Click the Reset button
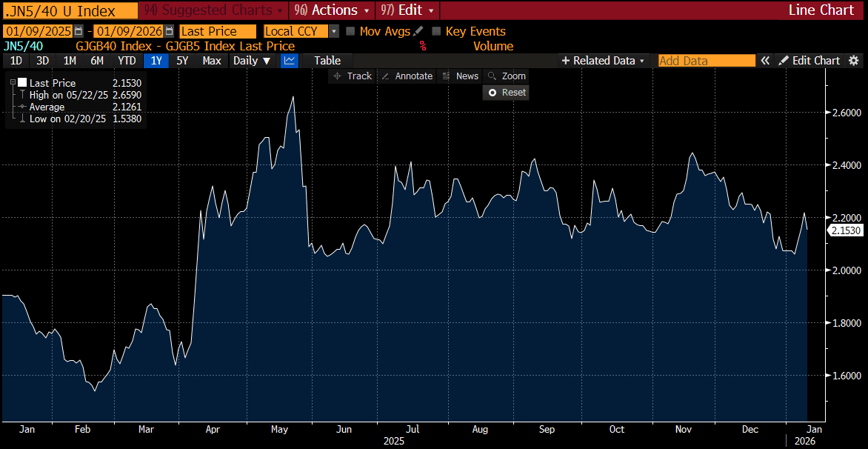 click(506, 93)
